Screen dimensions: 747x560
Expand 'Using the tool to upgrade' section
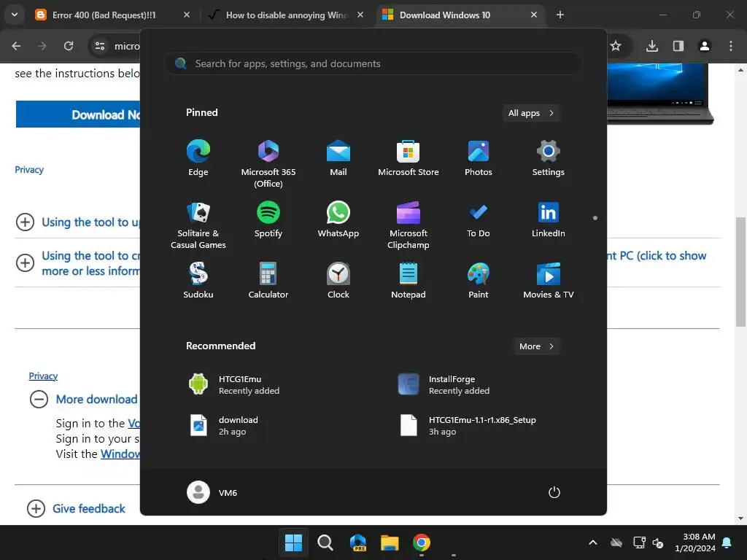(x=77, y=222)
